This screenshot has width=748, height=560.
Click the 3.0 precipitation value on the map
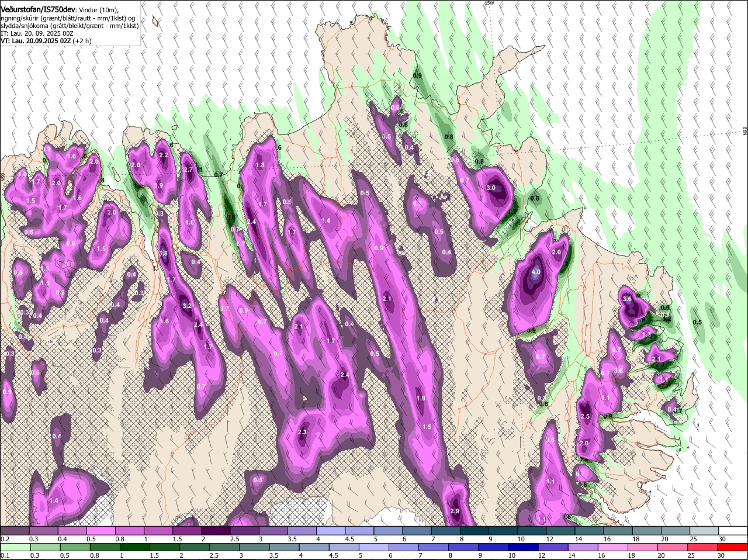point(491,188)
